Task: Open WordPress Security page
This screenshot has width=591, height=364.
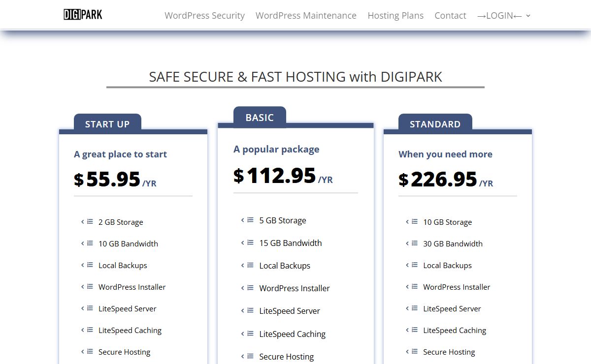Action: click(x=204, y=16)
